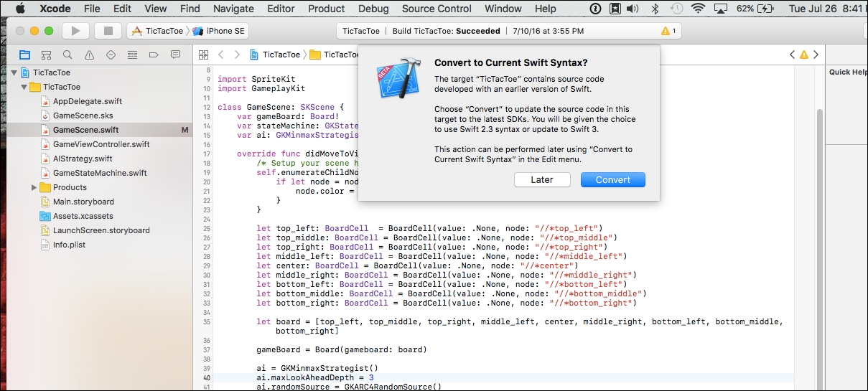Select AIStrategy.swift in the navigator
The width and height of the screenshot is (868, 391).
pos(83,159)
